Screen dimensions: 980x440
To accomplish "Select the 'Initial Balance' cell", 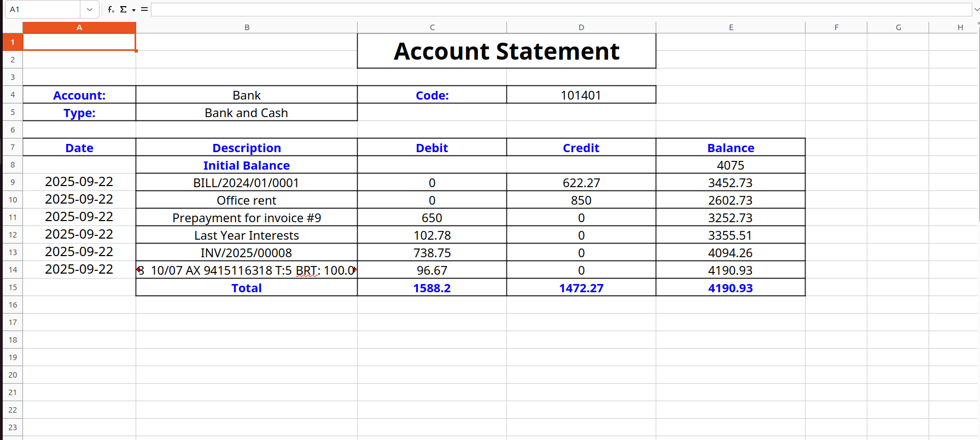I will pos(247,165).
